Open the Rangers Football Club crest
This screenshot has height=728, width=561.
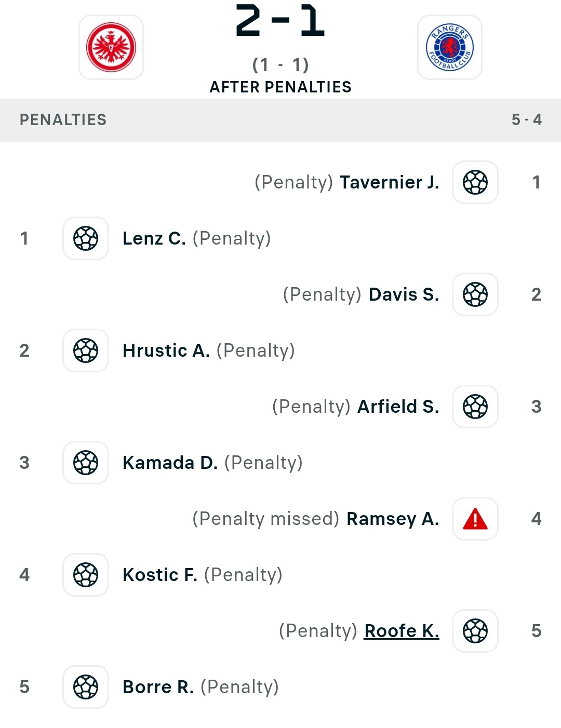(450, 47)
